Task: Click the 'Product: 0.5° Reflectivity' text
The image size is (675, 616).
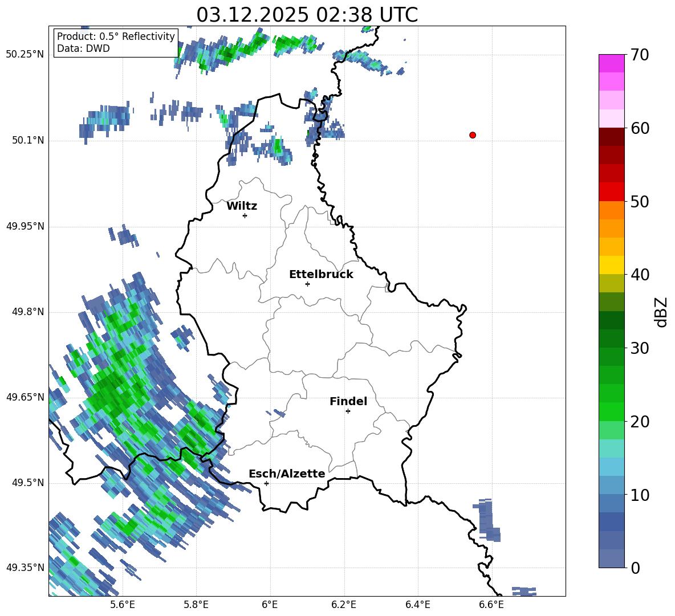Action: [116, 36]
